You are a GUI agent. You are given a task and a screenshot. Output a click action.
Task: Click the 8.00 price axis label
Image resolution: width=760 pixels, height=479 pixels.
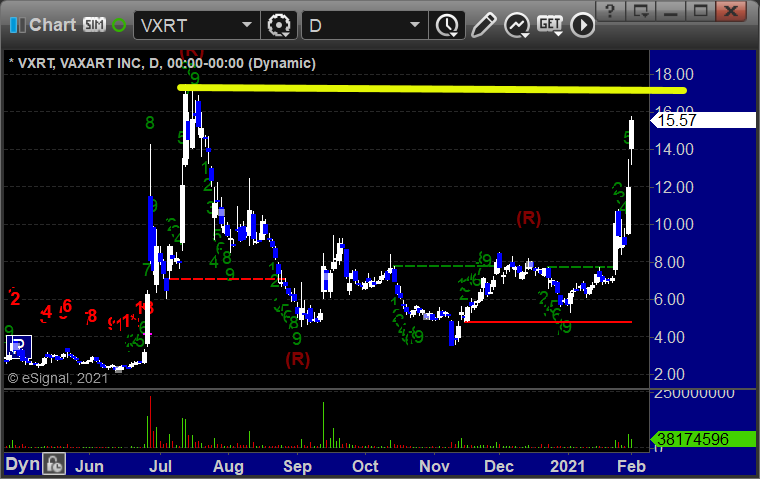669,262
